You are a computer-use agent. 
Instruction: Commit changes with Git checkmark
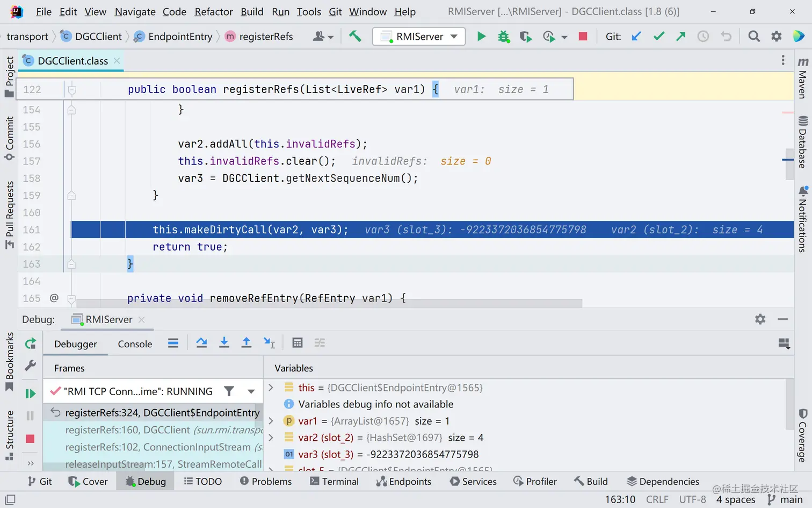659,36
